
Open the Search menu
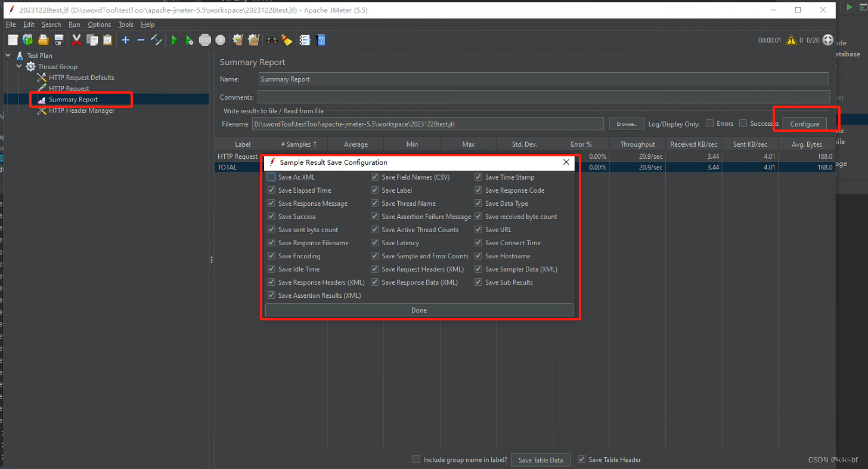click(x=51, y=24)
